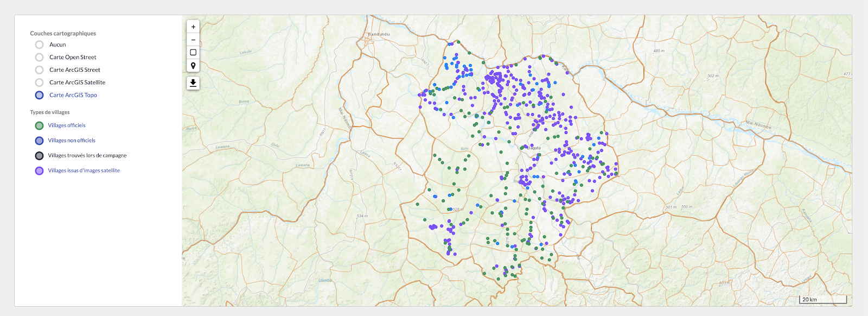The height and width of the screenshot is (316, 868).
Task: Click the Bandundu town label on map
Action: pos(379,34)
